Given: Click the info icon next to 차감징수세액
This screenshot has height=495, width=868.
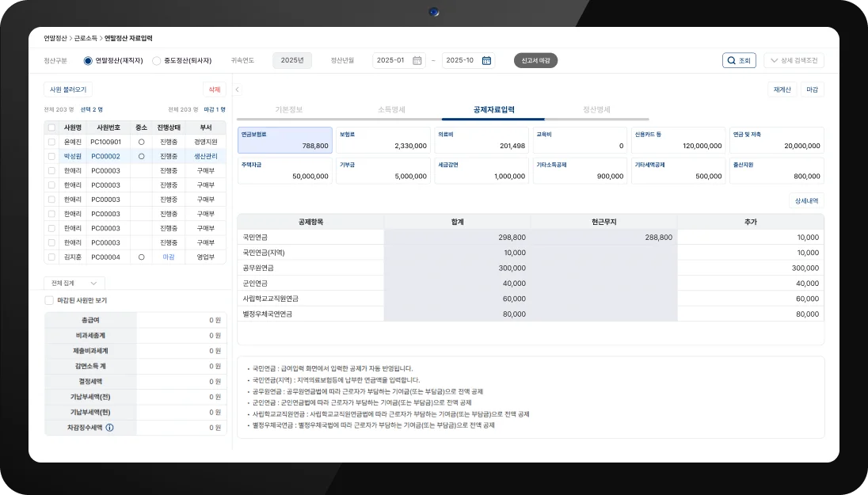Looking at the screenshot, I should (x=109, y=428).
